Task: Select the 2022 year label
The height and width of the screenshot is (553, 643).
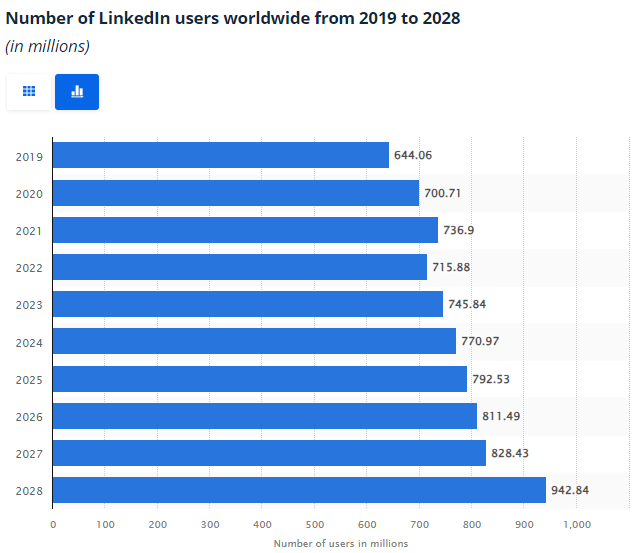Action: 29,268
